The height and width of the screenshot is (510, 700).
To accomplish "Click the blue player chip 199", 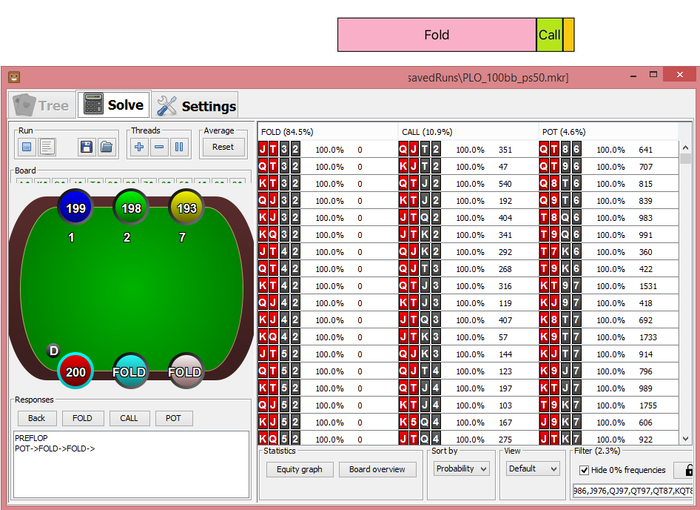I will tap(75, 208).
